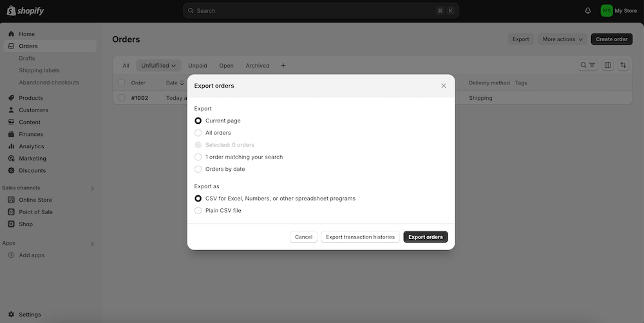Open Drafts in the sidebar

pos(26,59)
